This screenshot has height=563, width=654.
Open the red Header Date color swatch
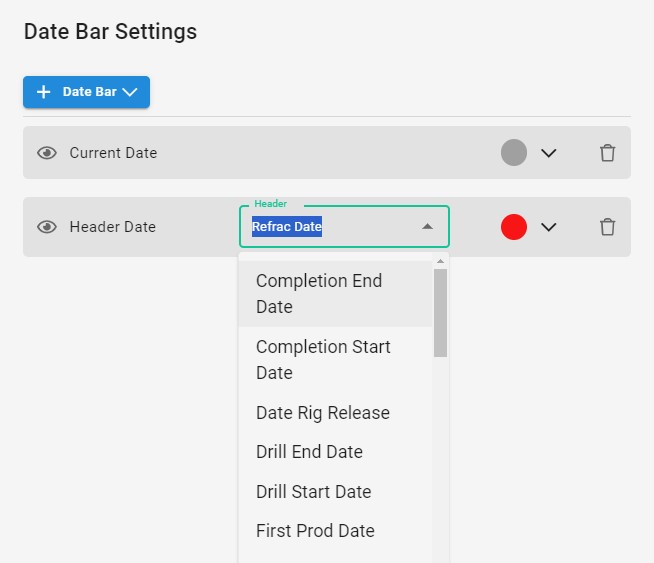(x=513, y=227)
